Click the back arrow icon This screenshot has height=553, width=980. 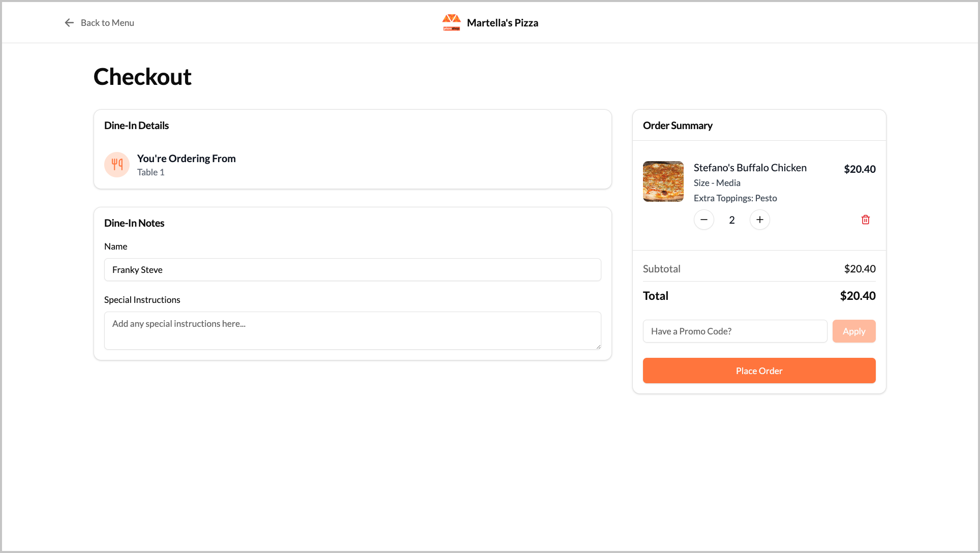point(69,23)
